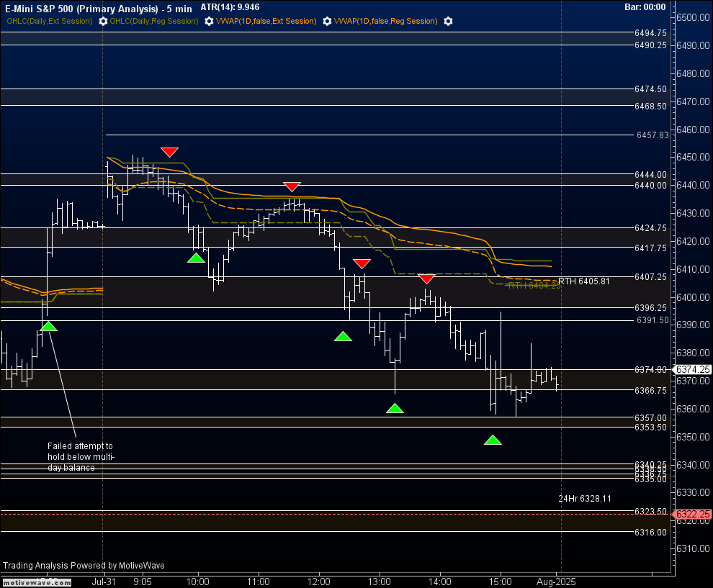Select green up-triangle below 13:15 low

[395, 408]
